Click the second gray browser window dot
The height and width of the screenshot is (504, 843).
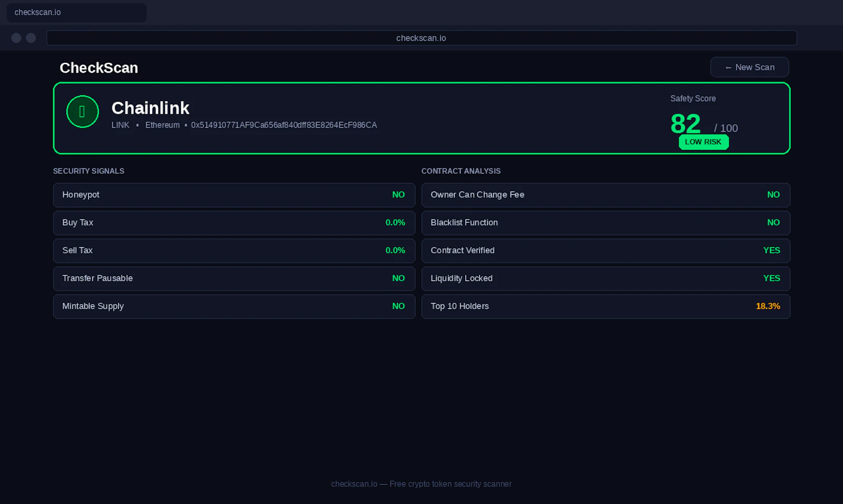click(x=31, y=38)
